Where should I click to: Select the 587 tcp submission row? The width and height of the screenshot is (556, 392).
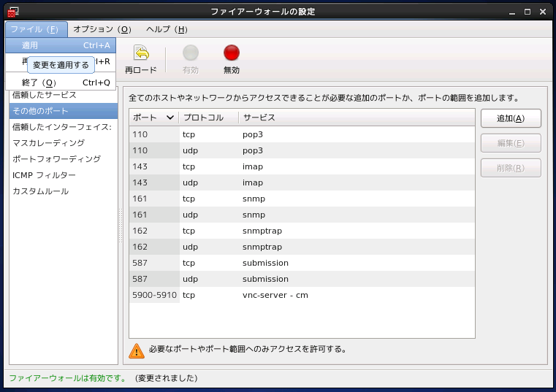coord(302,263)
